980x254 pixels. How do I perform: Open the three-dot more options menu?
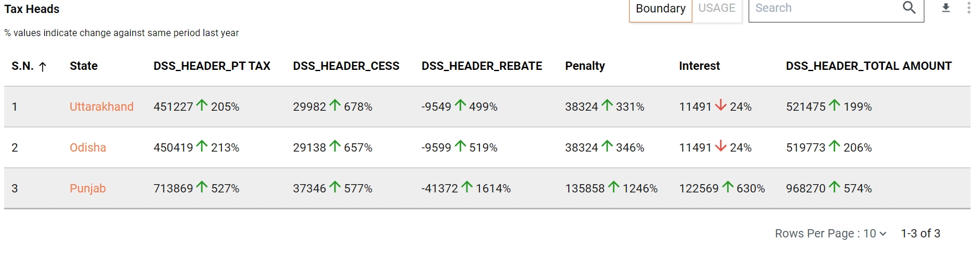[969, 8]
